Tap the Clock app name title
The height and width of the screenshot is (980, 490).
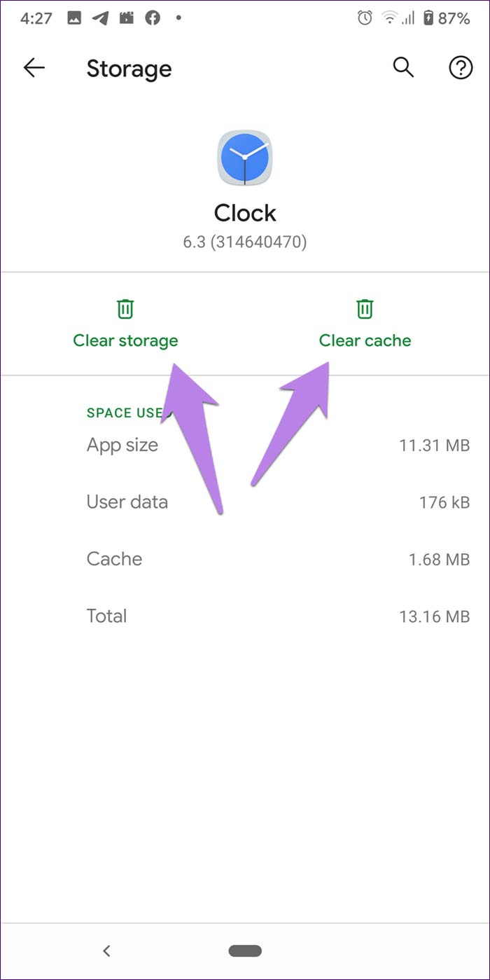pos(245,213)
